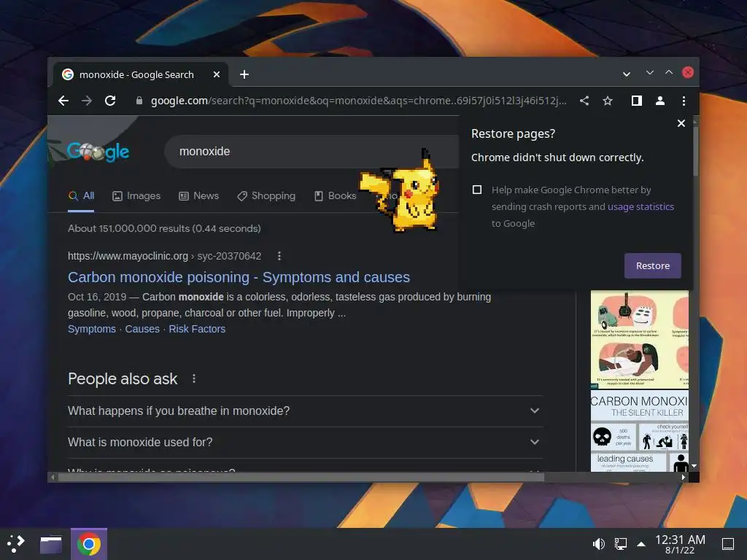Expand What is monoxide used for
The image size is (747, 560).
[305, 443]
